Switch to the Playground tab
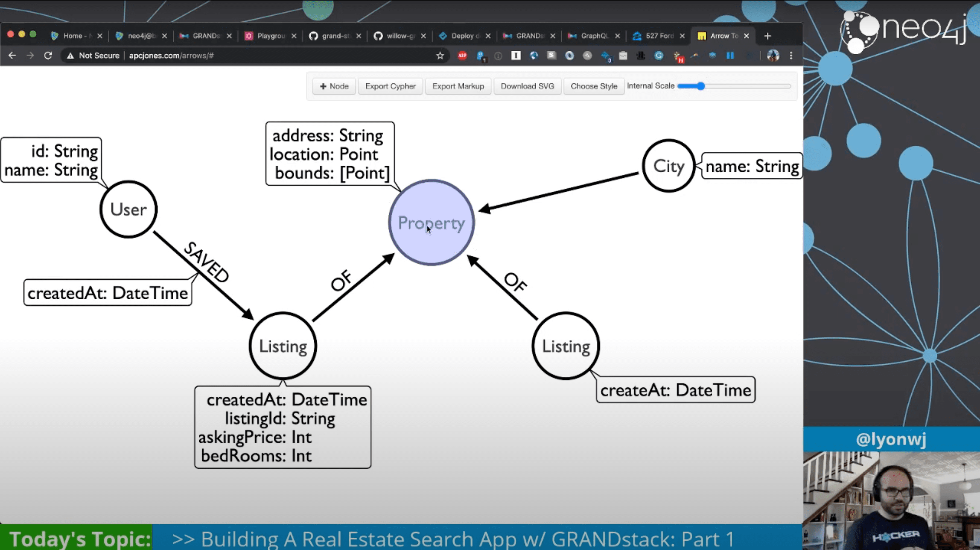Image resolution: width=980 pixels, height=550 pixels. pos(270,36)
